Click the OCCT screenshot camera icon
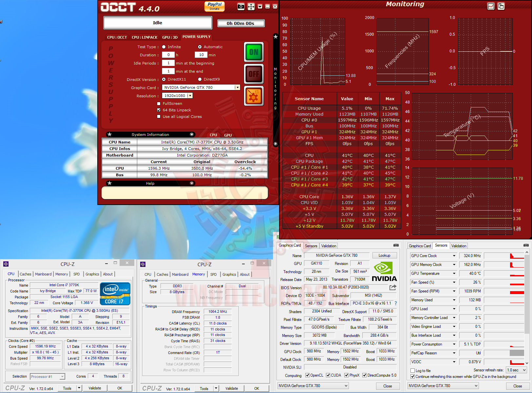 [241, 7]
